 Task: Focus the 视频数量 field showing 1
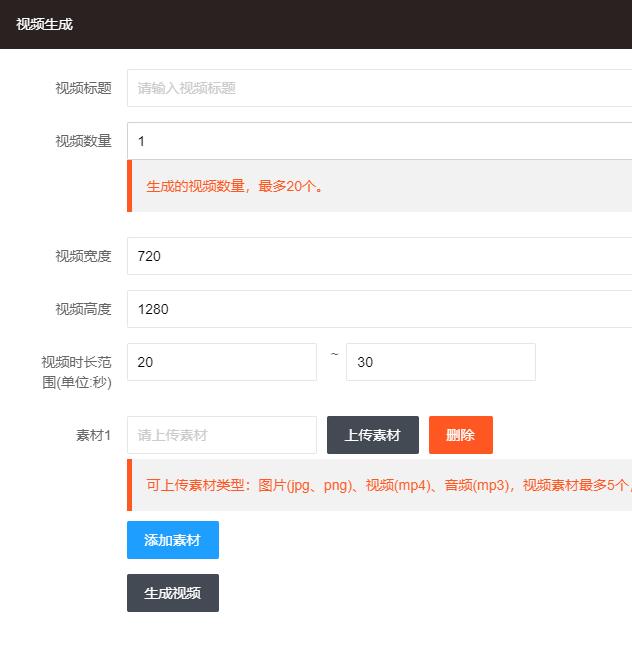click(x=380, y=141)
